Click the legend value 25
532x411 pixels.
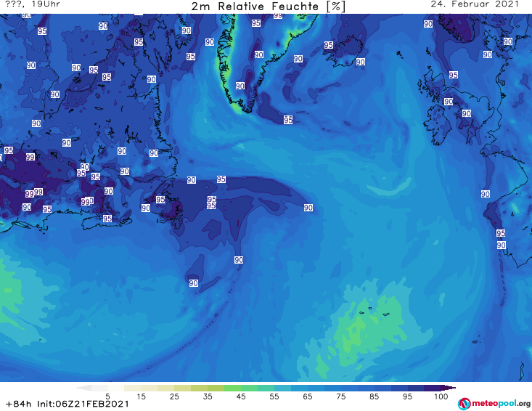tap(174, 396)
